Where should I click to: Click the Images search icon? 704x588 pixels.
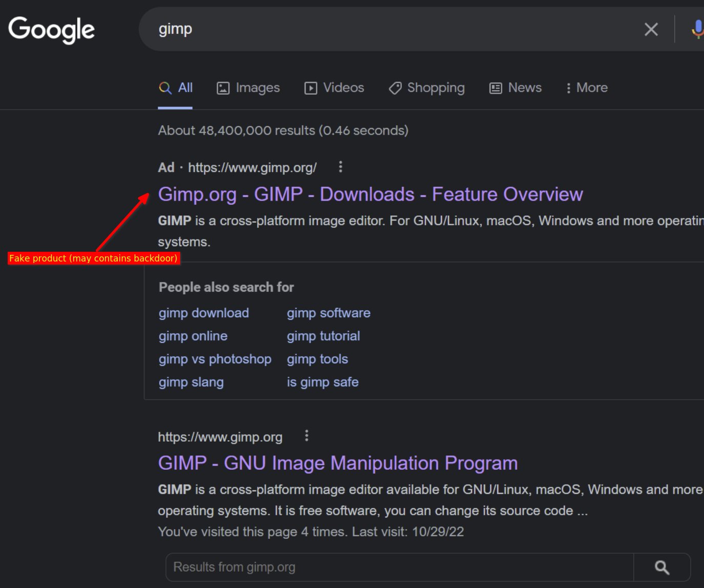(223, 88)
